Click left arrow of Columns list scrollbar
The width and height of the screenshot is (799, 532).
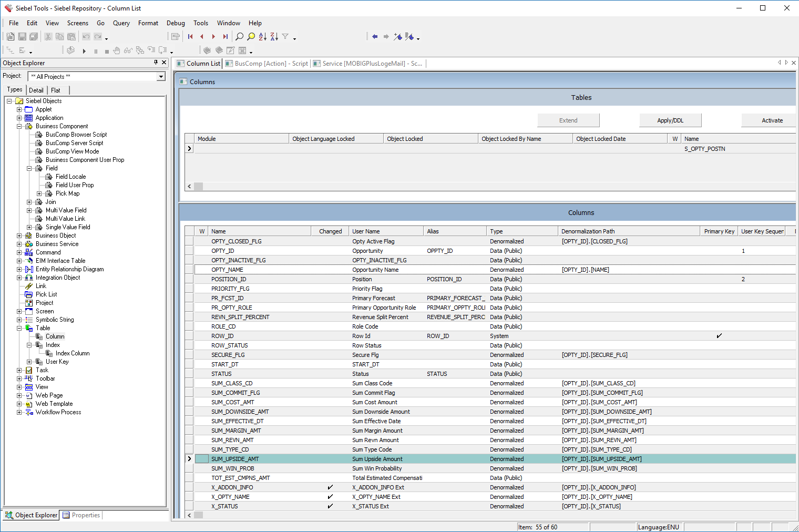point(190,515)
